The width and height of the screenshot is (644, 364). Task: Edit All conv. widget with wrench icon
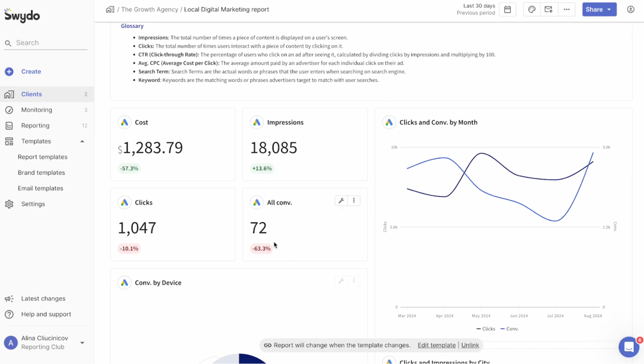(341, 201)
